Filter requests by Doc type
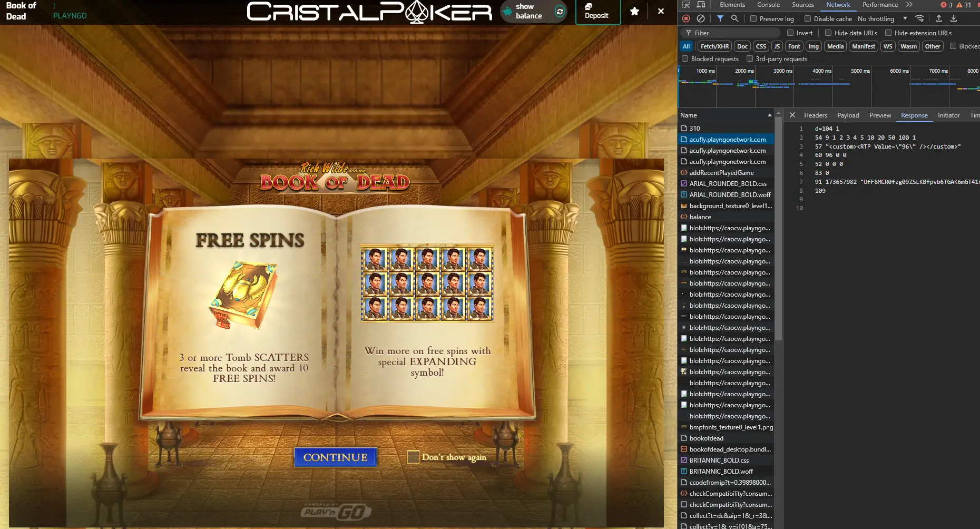 click(x=742, y=46)
